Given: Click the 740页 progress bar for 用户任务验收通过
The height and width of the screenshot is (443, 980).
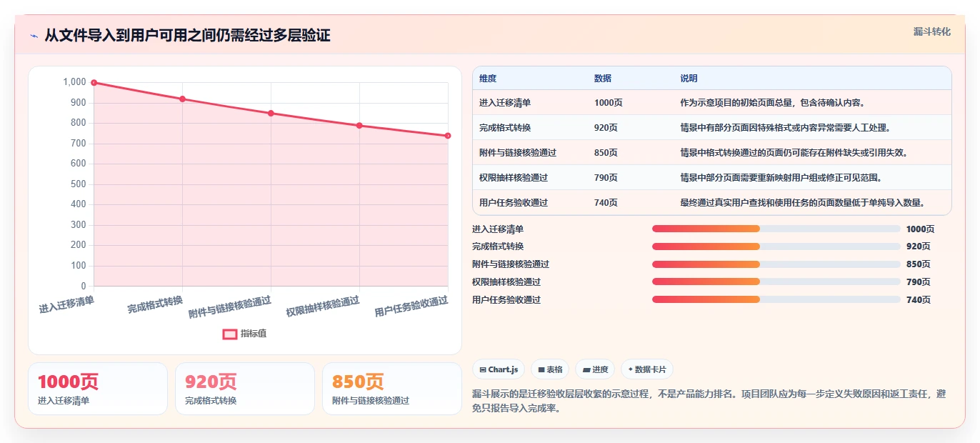Looking at the screenshot, I should tap(776, 299).
